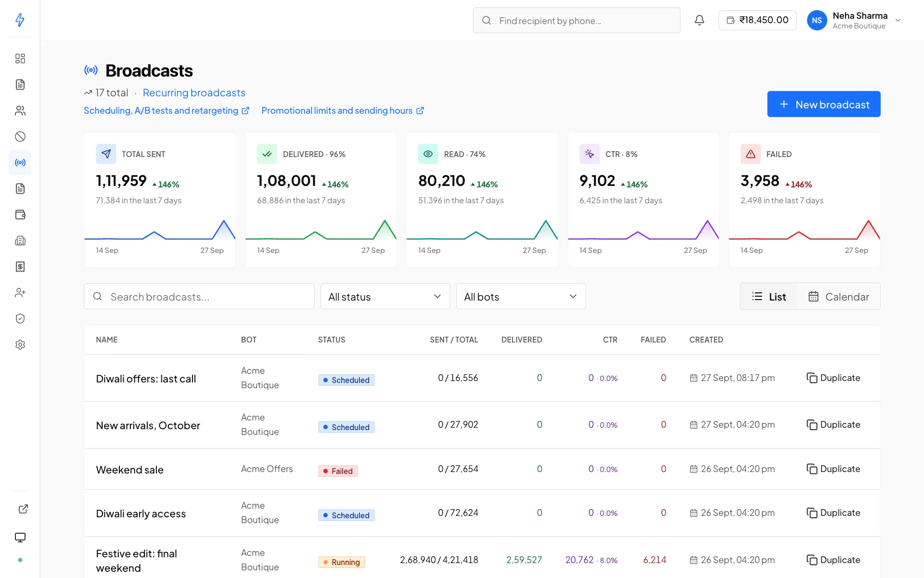This screenshot has height=578, width=924.
Task: Click the Failed card warning icon
Action: (750, 154)
